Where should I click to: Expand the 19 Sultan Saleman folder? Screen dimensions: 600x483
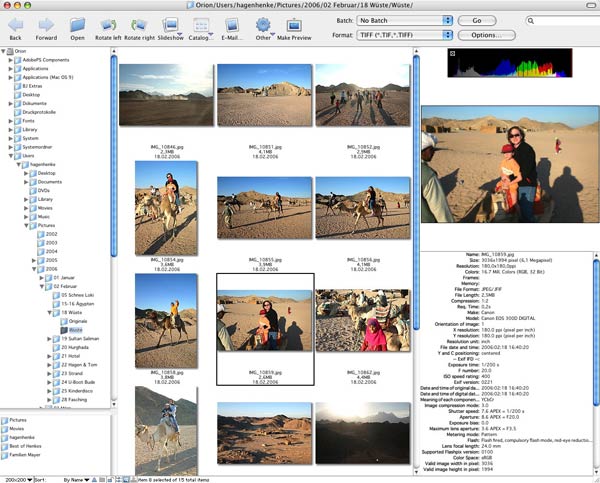[49, 339]
